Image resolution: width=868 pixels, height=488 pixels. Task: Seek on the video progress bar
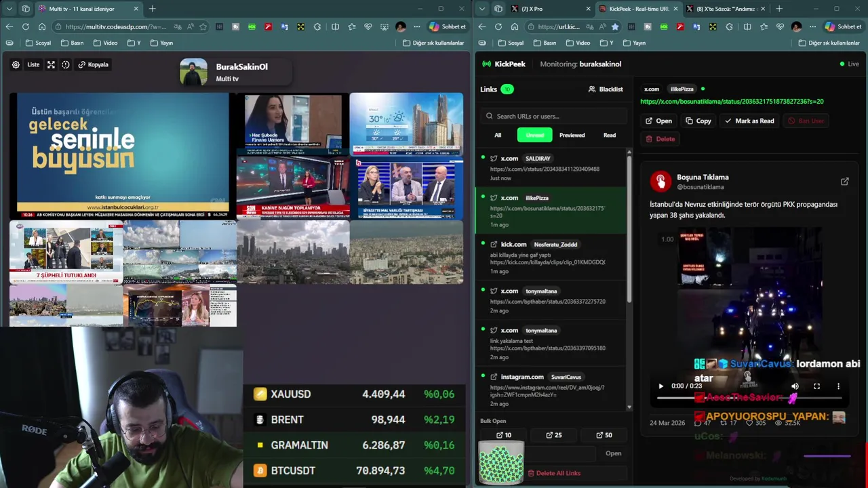click(x=749, y=399)
